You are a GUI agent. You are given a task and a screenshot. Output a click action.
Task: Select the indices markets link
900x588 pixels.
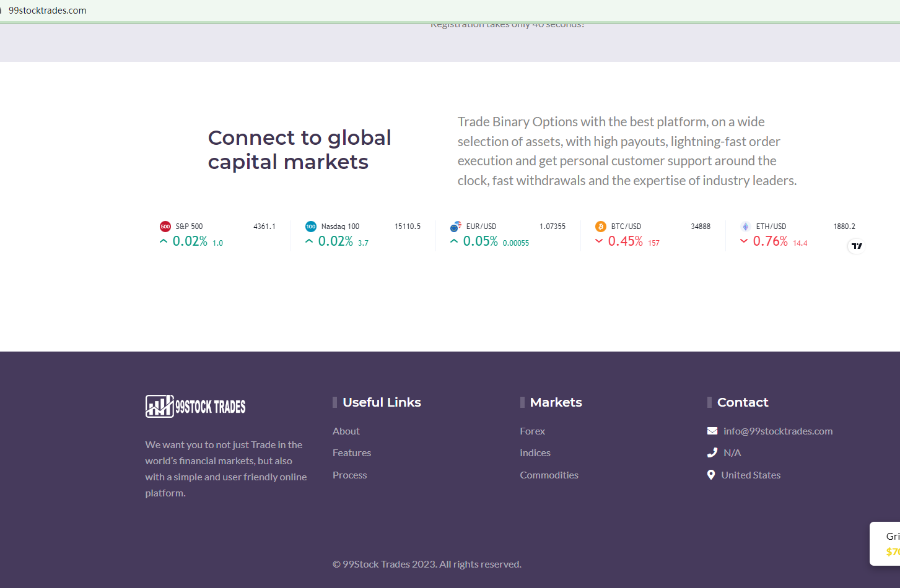coord(535,452)
